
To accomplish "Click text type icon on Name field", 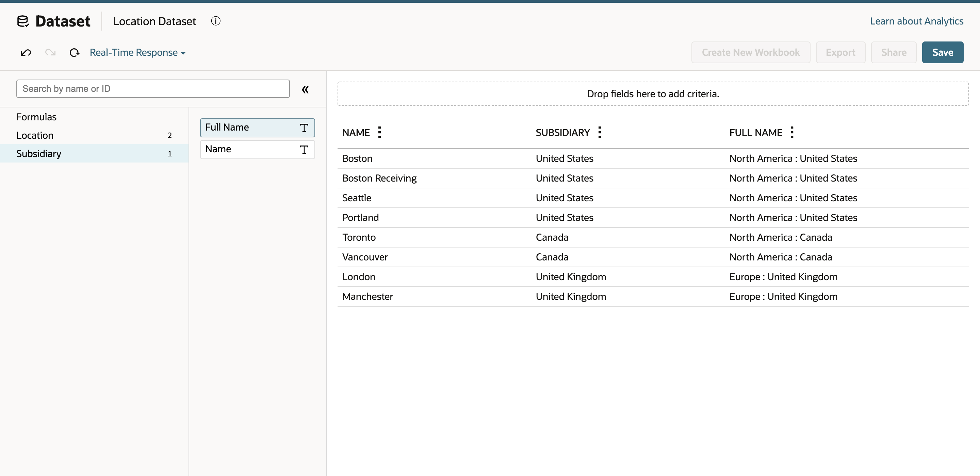I will pyautogui.click(x=304, y=149).
